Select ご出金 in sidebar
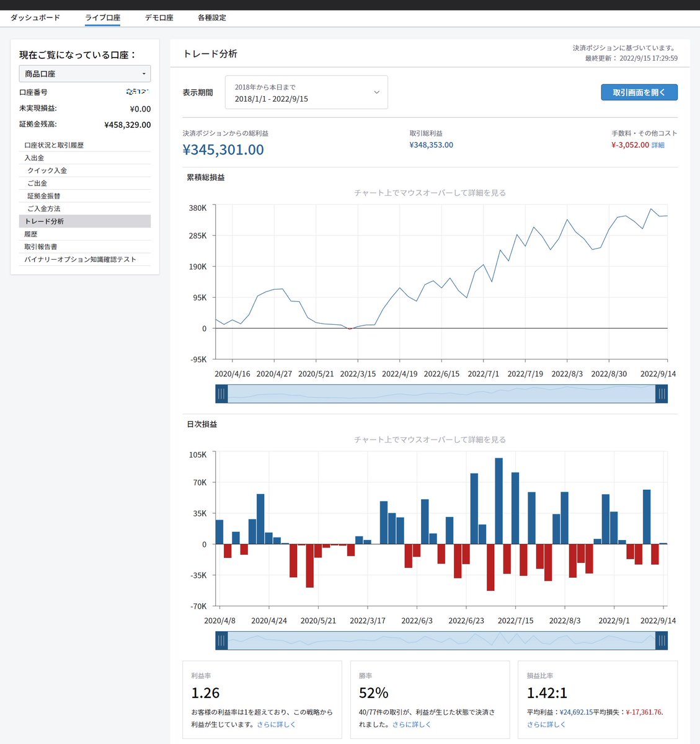 pos(85,184)
